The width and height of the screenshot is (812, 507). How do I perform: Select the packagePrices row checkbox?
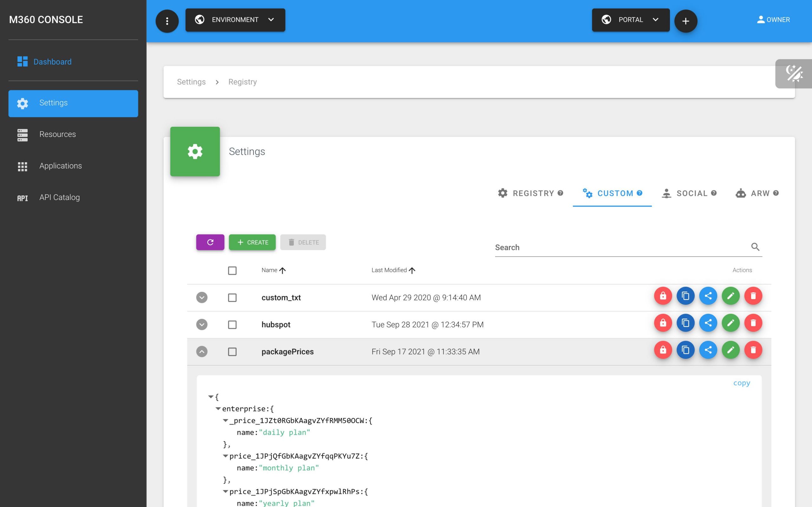pyautogui.click(x=232, y=352)
